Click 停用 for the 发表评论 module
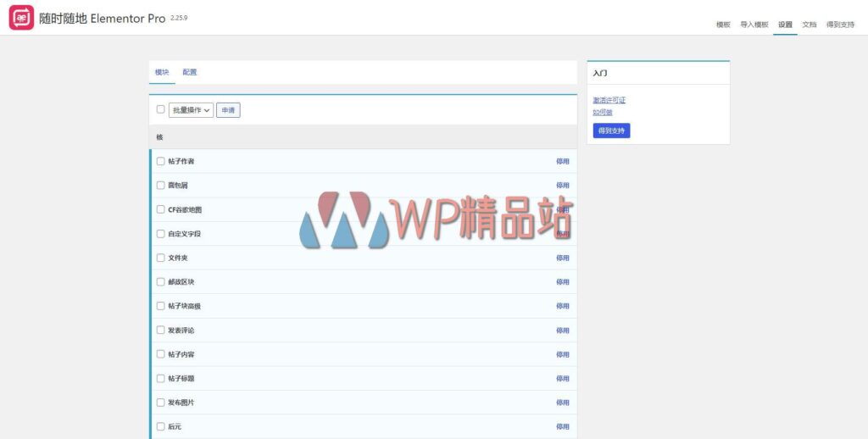 click(x=563, y=331)
